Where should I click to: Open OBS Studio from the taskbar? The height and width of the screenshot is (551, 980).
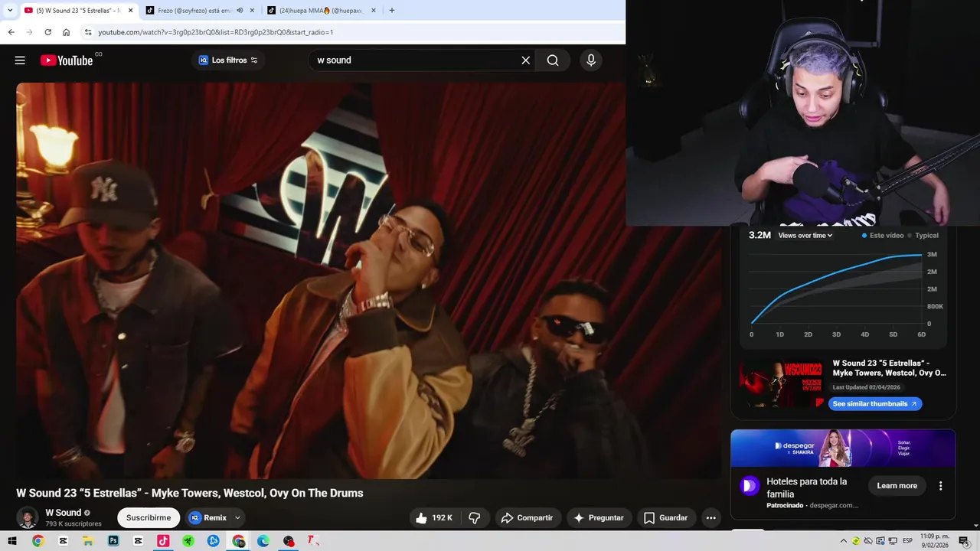pyautogui.click(x=289, y=541)
